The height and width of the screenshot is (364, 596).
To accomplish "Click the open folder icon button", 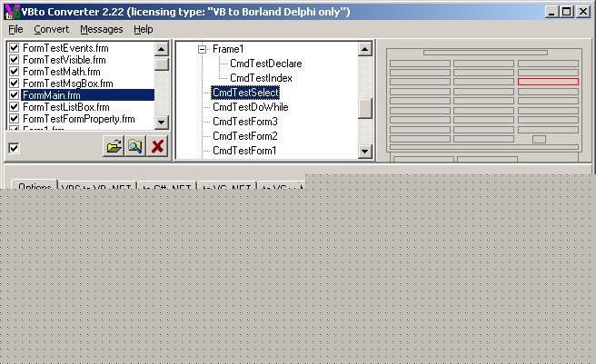I will pos(114,146).
